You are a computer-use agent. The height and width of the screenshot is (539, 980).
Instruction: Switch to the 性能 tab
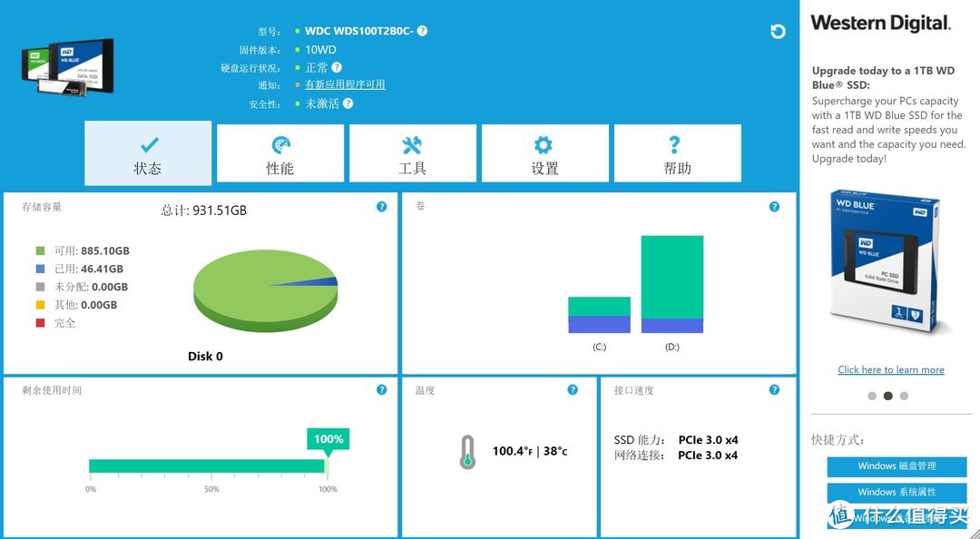280,153
